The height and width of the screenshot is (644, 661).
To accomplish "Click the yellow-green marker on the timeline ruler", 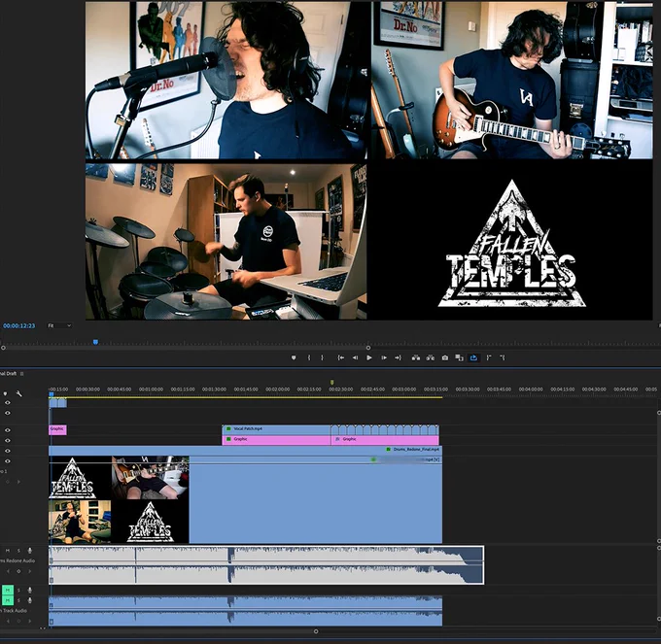I will [x=332, y=383].
